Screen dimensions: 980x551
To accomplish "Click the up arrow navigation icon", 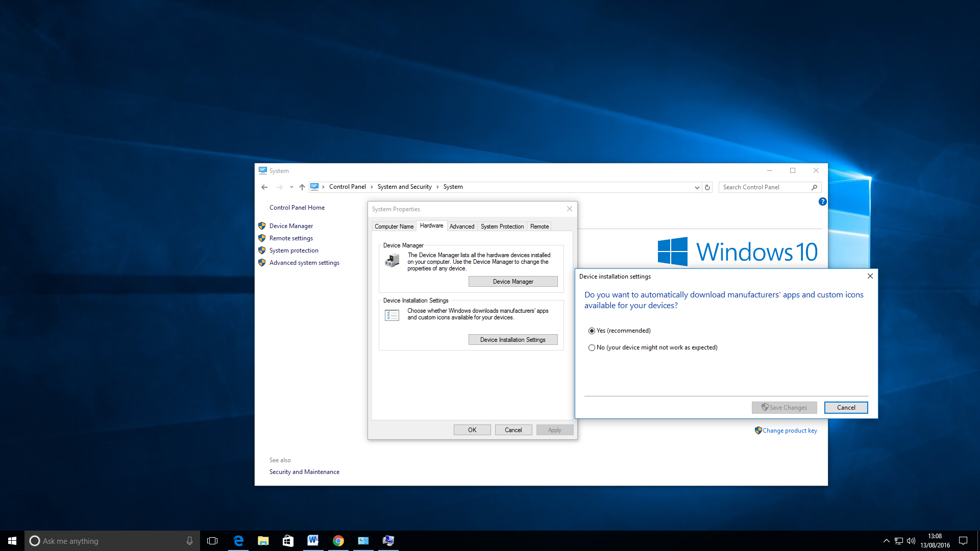I will pos(302,187).
